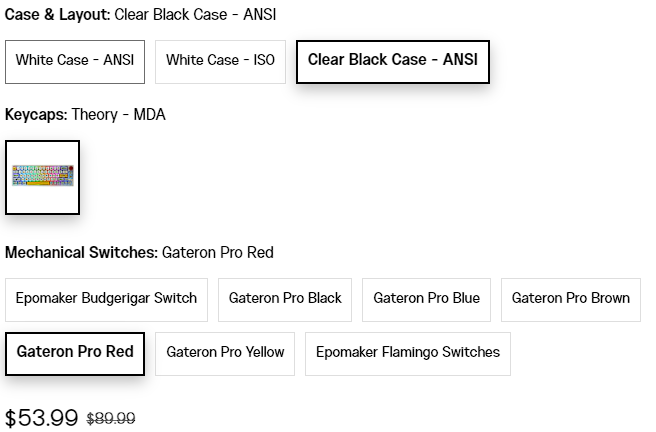
Task: Click the selected Gateron Pro Red button
Action: point(75,353)
